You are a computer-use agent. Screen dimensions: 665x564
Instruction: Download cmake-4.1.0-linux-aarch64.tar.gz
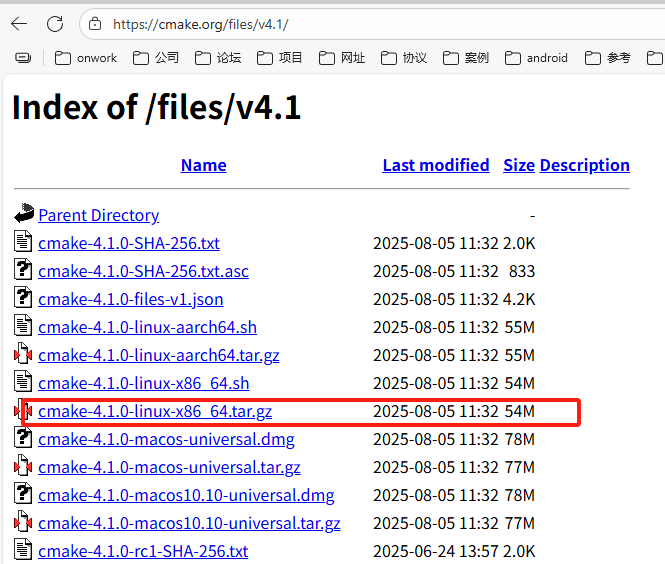[159, 355]
